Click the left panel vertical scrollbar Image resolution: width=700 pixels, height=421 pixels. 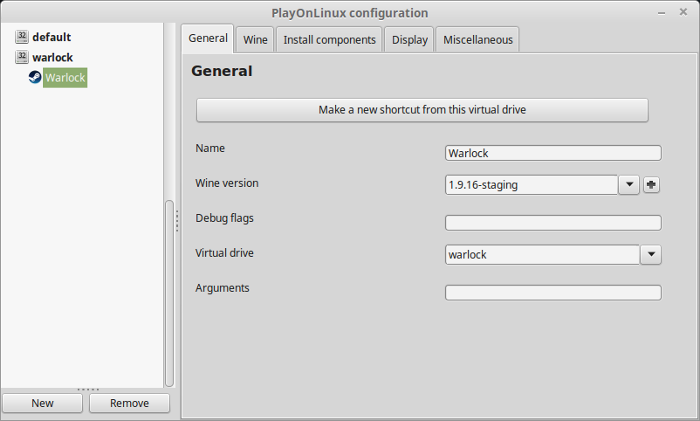coord(169,293)
